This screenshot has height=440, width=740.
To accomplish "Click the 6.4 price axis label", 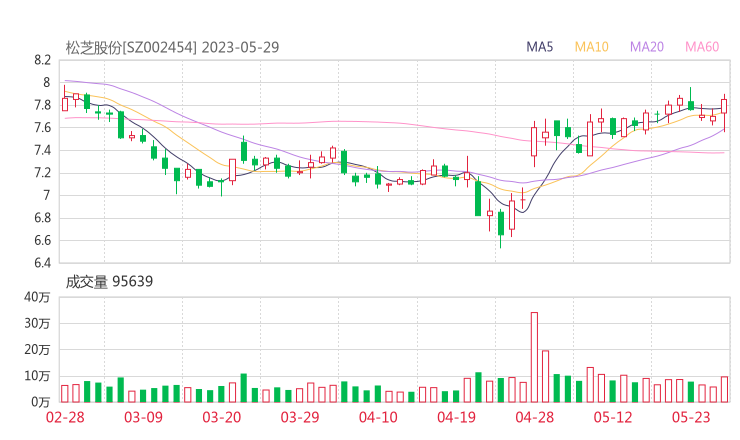I will (42, 262).
